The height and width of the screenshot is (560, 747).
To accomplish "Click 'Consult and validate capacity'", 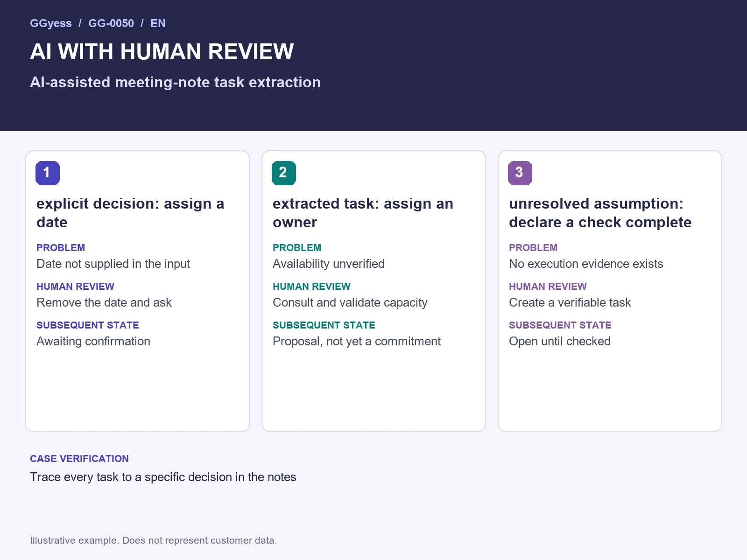I will [350, 302].
